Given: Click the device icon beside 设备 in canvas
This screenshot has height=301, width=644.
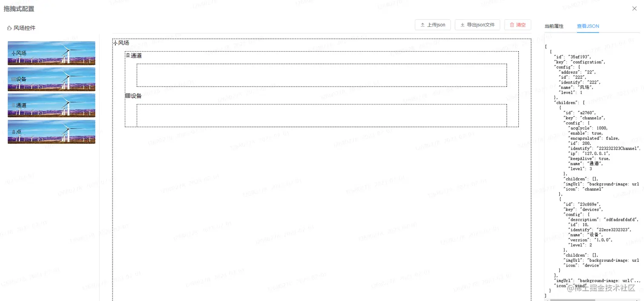Looking at the screenshot, I should [x=128, y=96].
